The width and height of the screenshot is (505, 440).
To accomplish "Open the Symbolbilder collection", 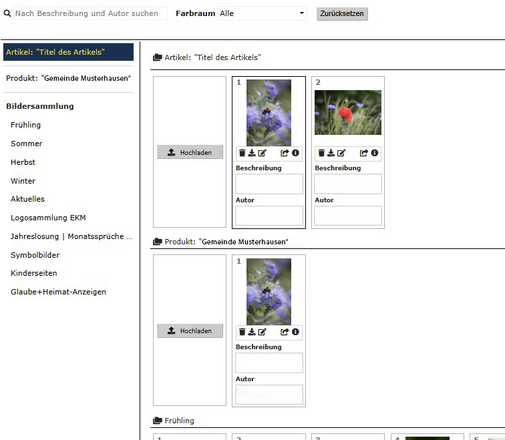I will pos(35,255).
